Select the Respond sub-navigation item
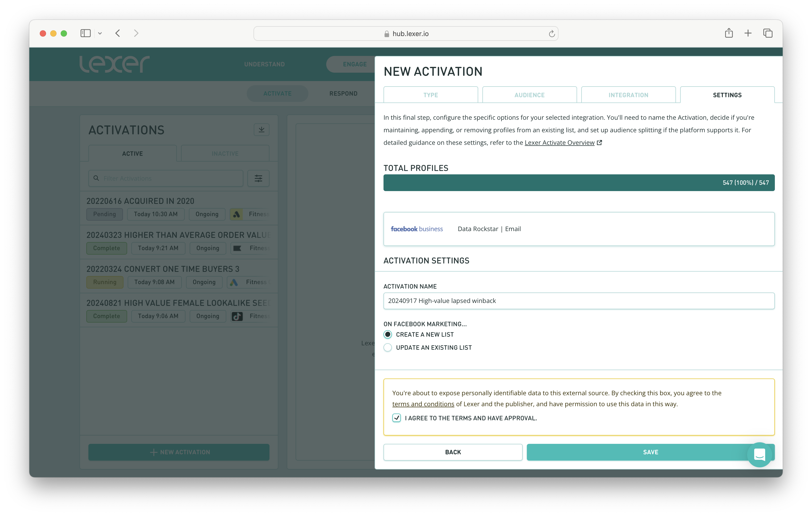 [x=343, y=93]
